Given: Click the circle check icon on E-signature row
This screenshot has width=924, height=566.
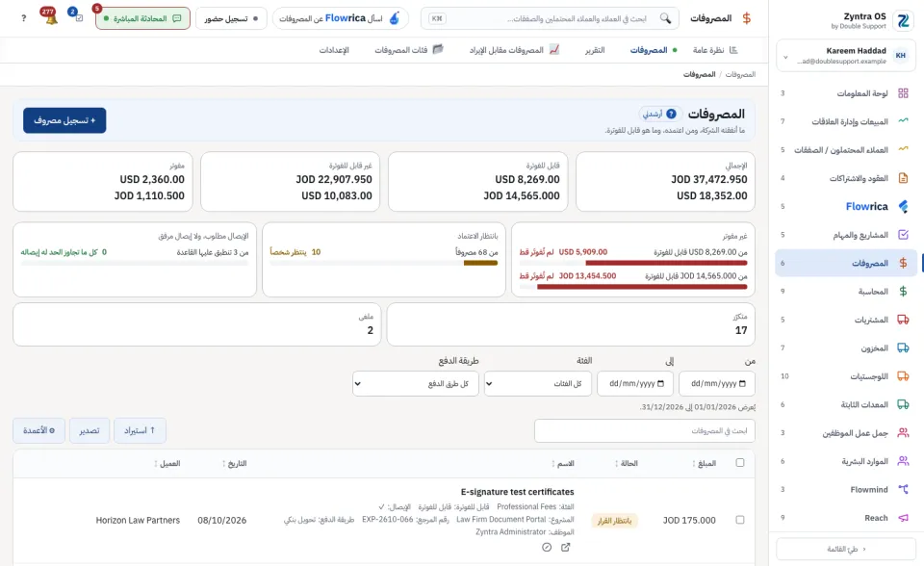Looking at the screenshot, I should [547, 547].
